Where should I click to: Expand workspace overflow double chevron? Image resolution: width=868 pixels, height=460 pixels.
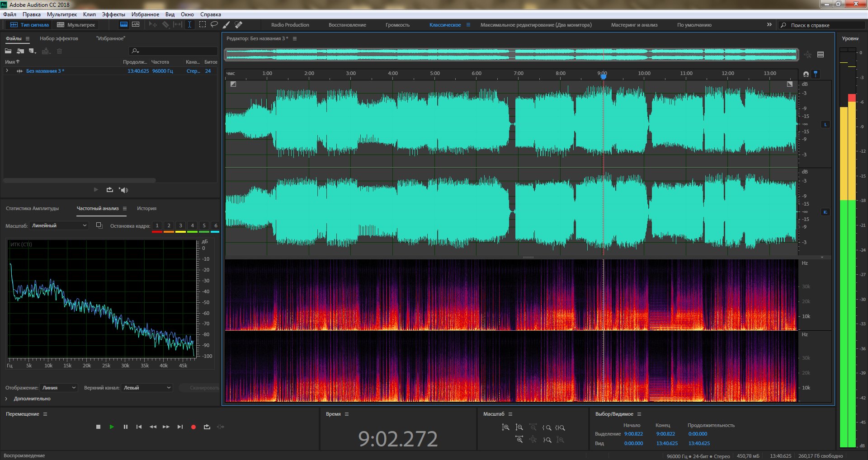(769, 25)
